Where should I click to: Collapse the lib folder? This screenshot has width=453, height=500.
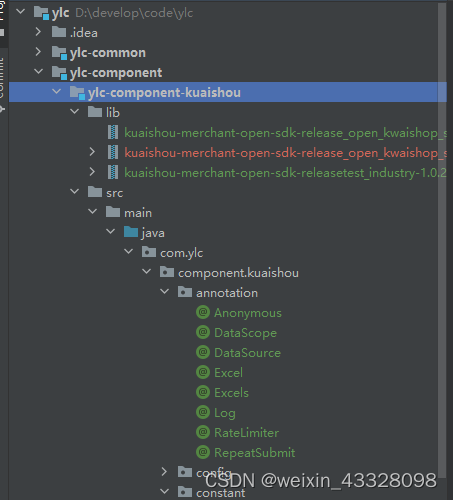(x=75, y=111)
